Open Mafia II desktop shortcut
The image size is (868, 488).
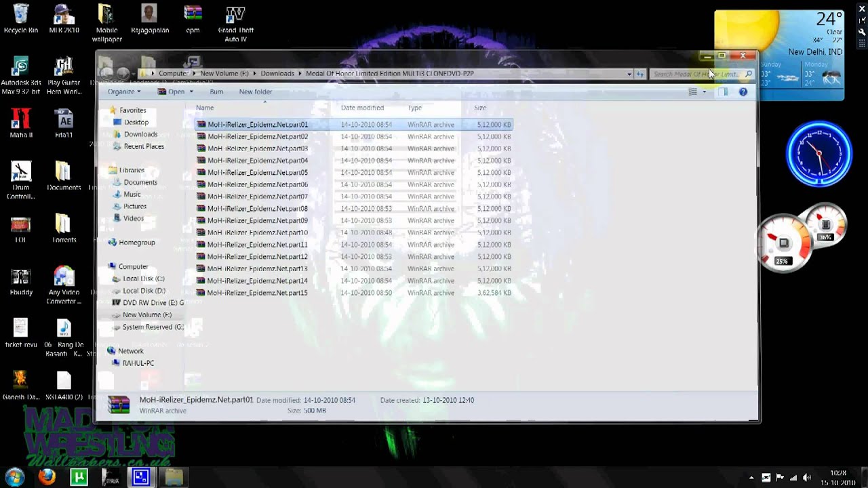click(21, 123)
